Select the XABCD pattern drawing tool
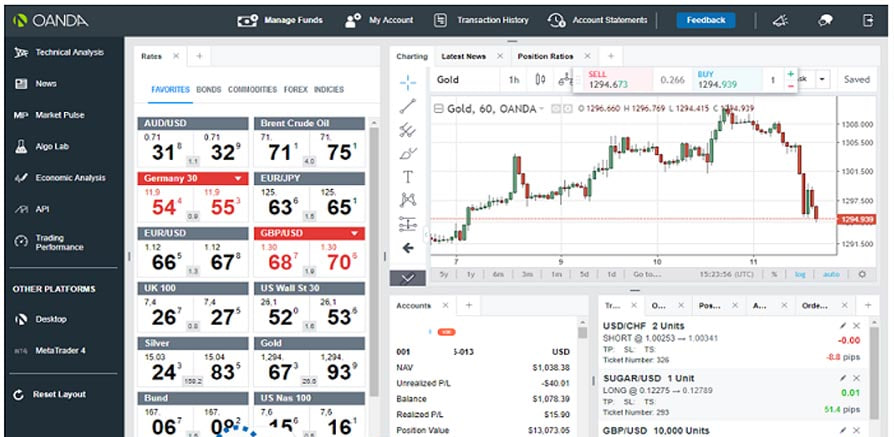 point(408,200)
